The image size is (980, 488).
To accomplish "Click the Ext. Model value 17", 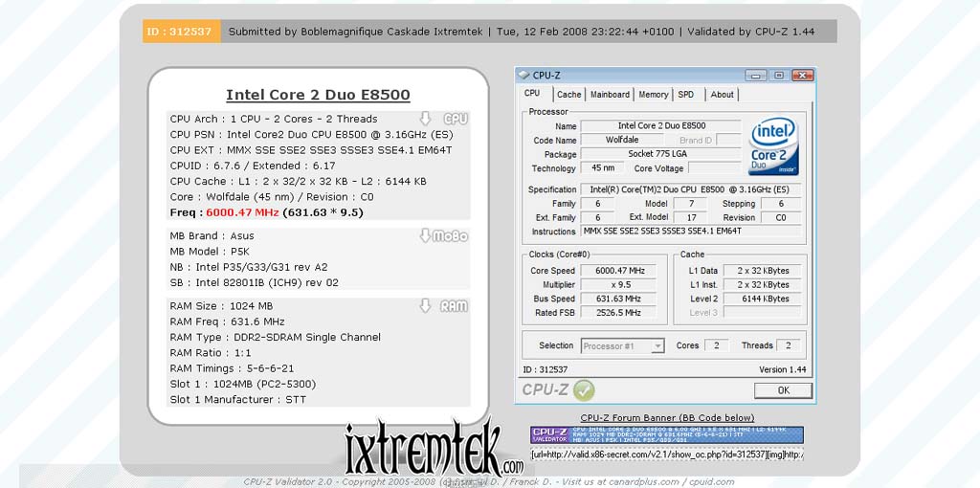I will 690,217.
